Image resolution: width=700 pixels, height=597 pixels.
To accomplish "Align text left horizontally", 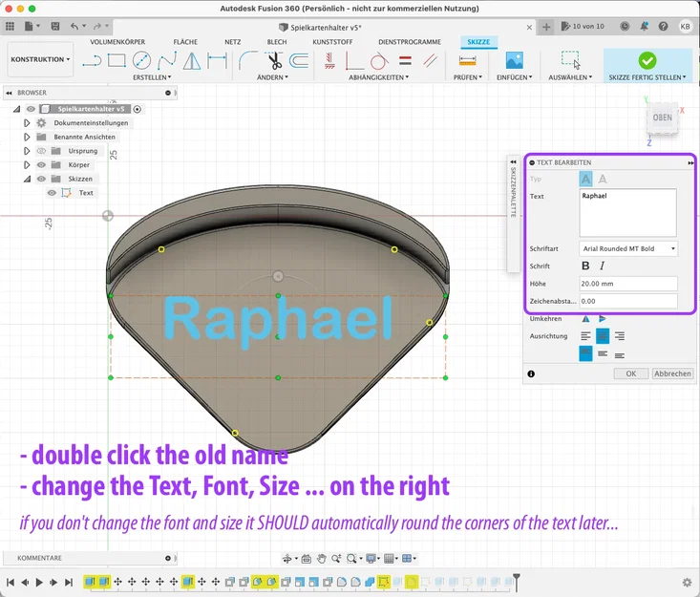I will (585, 336).
